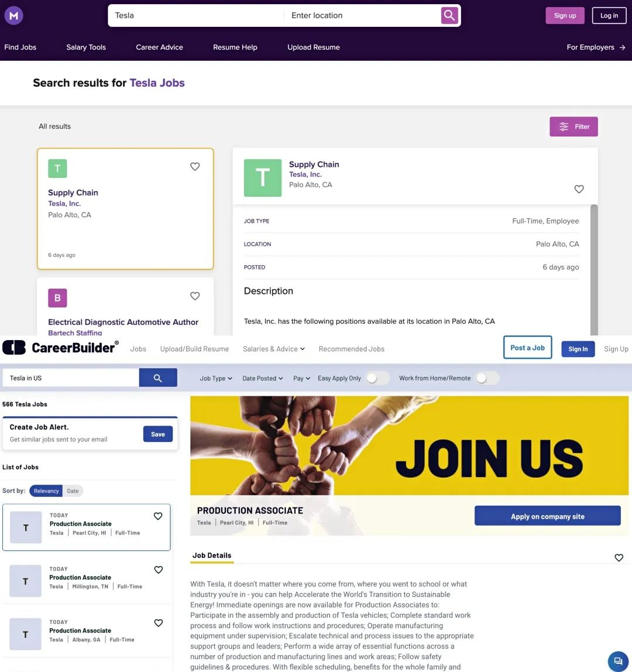
Task: Click the purple B Bartech Staffing logo
Action: tap(57, 298)
